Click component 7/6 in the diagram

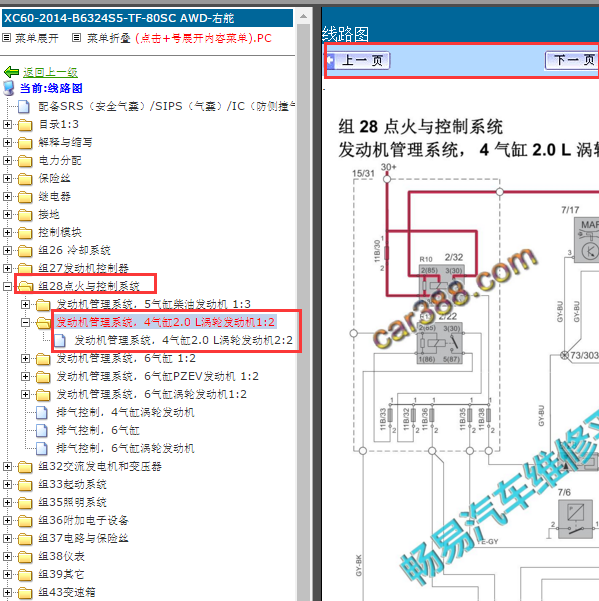[575, 519]
